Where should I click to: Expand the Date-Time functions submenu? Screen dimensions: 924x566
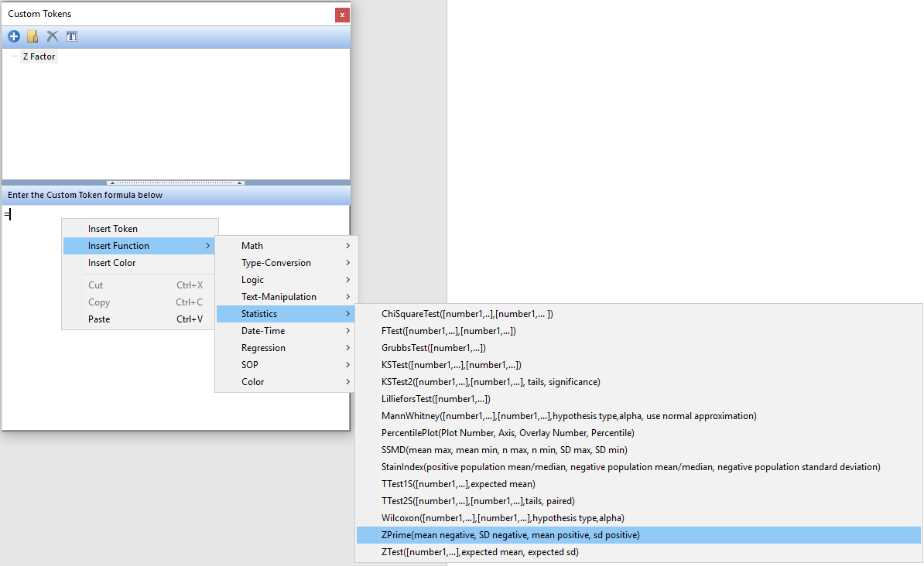[286, 331]
